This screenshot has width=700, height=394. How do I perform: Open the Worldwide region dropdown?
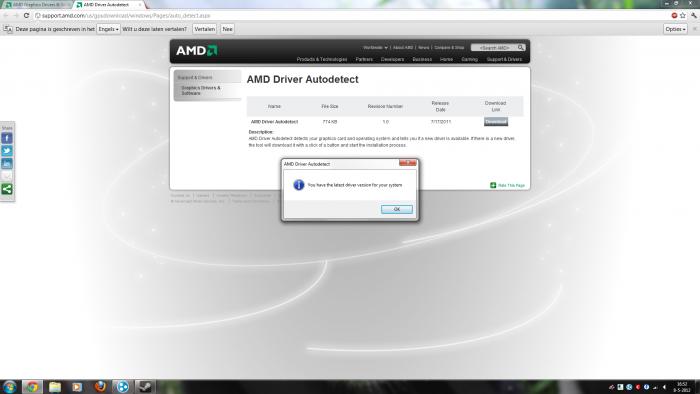[375, 47]
